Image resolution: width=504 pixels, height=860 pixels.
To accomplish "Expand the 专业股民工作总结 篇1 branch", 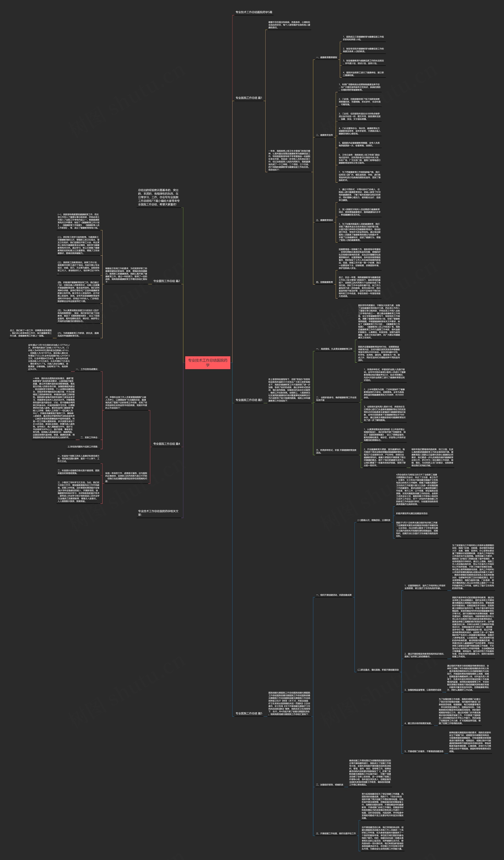I will pyautogui.click(x=258, y=99).
